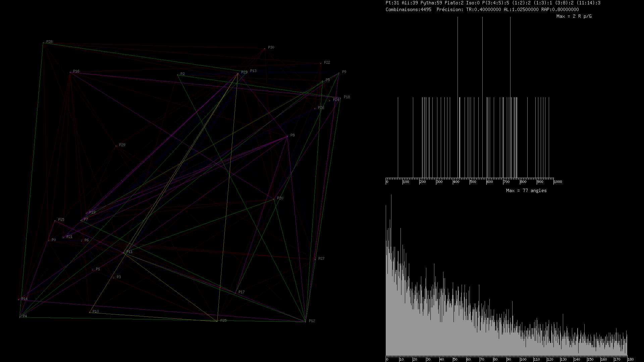Viewport: 644px width, 362px height.
Task: Click the 'Max = 2 R p/G' label
Action: point(574,16)
